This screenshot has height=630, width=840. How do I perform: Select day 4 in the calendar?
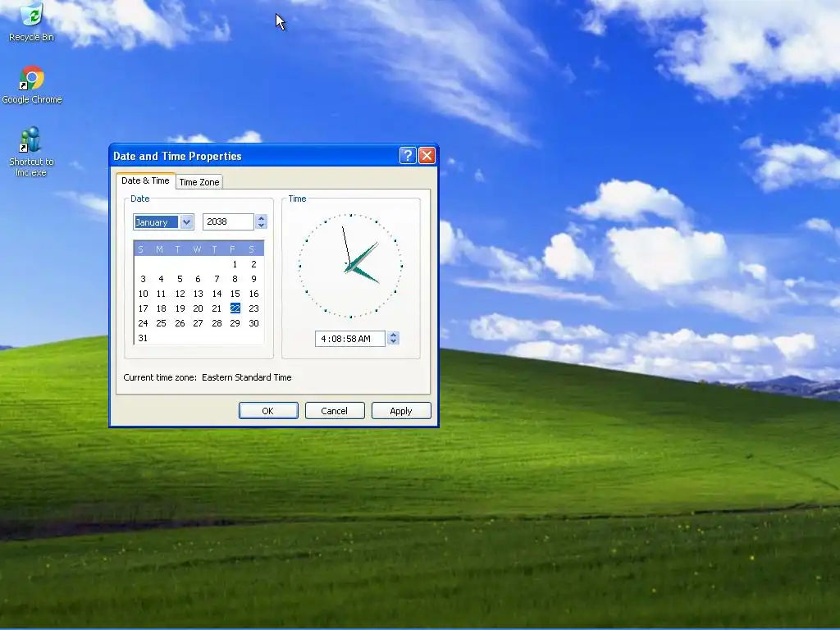pyautogui.click(x=162, y=279)
